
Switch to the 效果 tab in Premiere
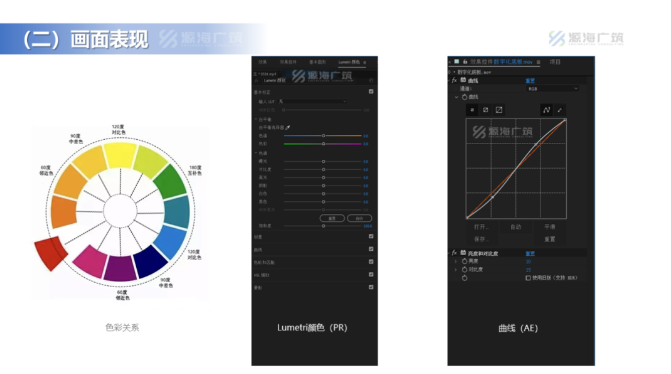(x=263, y=62)
